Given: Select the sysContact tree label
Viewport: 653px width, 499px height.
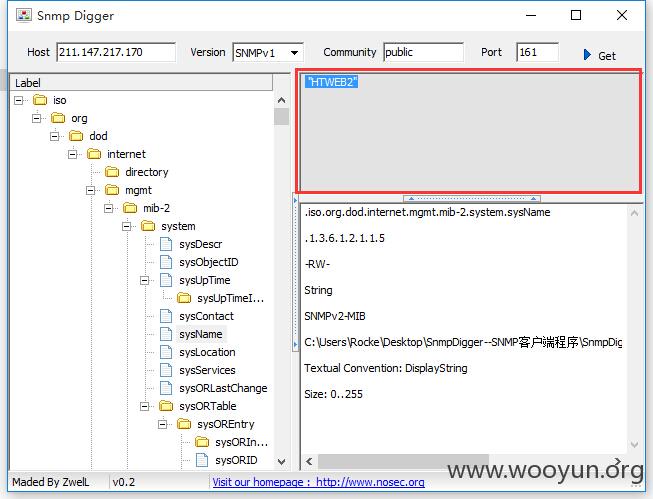Looking at the screenshot, I should (206, 316).
